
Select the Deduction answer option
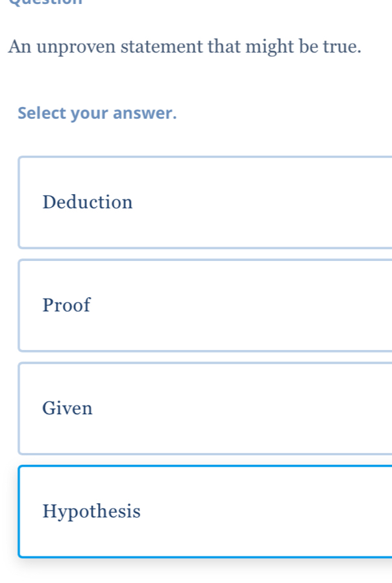pyautogui.click(x=195, y=202)
